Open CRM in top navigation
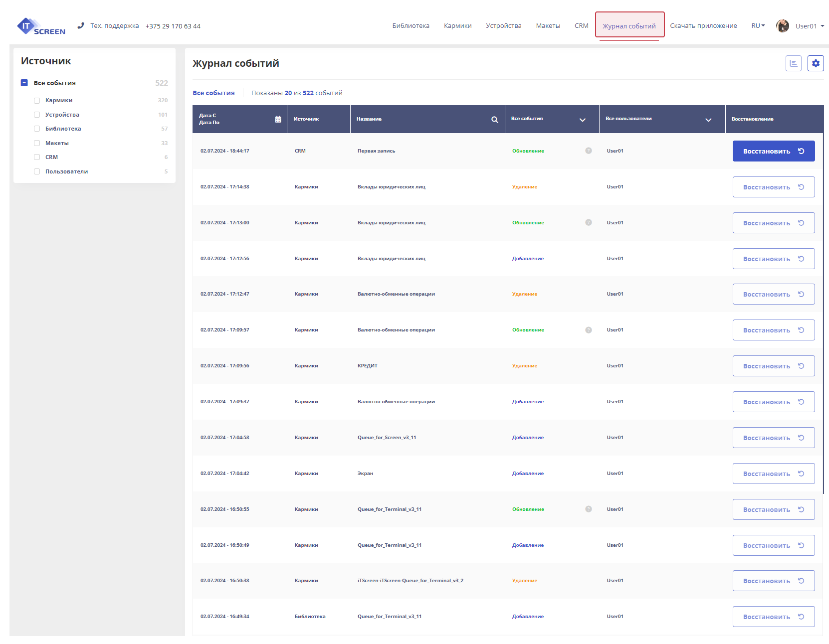This screenshot has width=829, height=644. pos(582,26)
